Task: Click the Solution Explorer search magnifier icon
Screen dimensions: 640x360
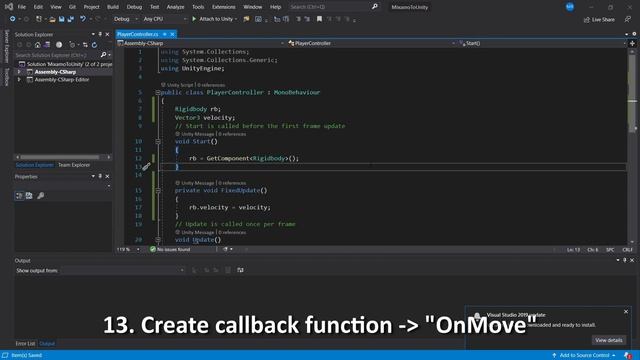Action: tap(104, 55)
